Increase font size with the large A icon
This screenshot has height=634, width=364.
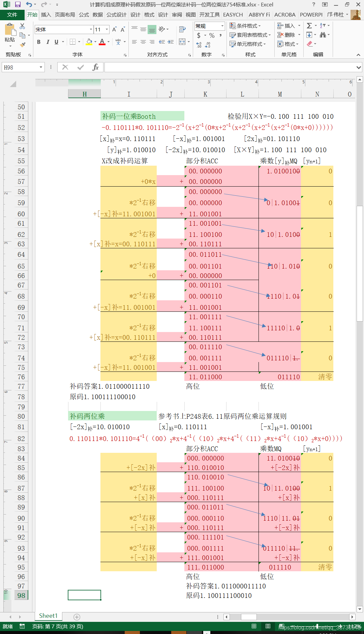click(x=114, y=30)
